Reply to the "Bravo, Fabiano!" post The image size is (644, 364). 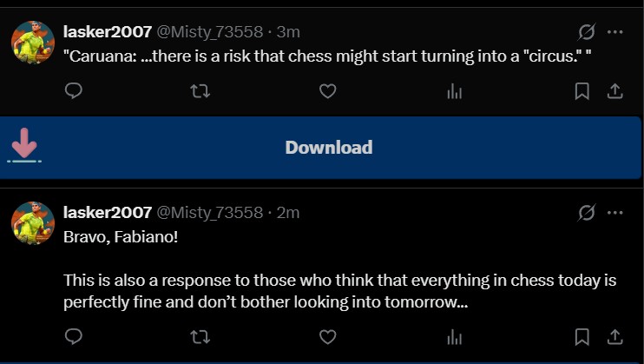point(74,336)
